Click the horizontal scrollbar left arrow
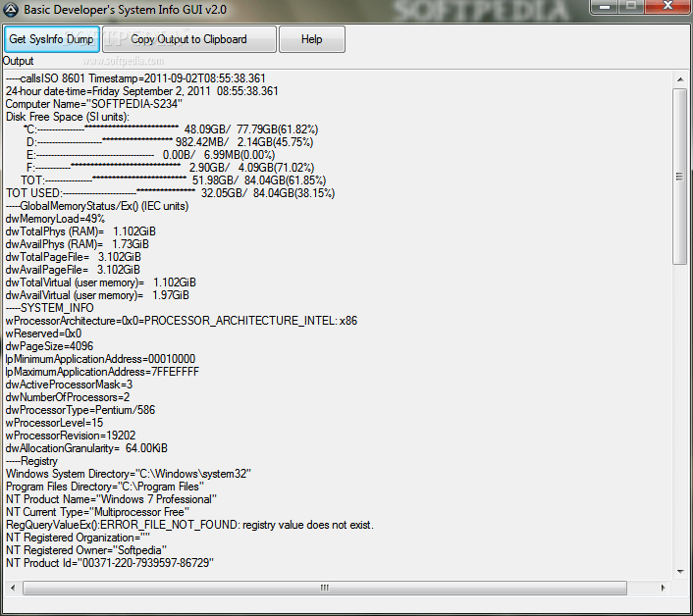This screenshot has width=693, height=616. (x=13, y=588)
